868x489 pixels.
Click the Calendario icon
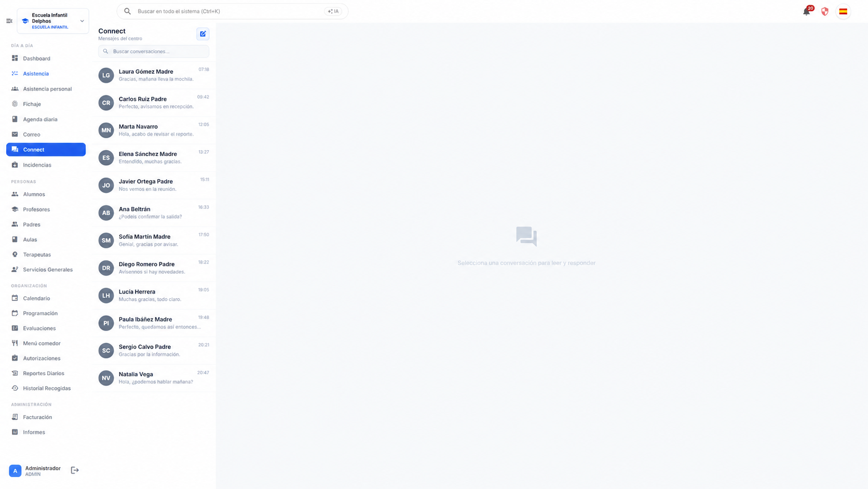[x=15, y=298]
